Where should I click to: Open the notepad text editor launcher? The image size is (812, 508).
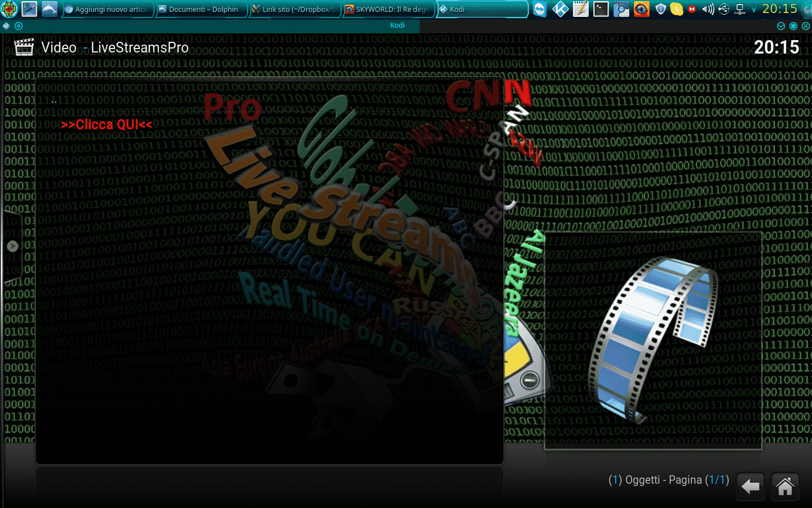pos(580,9)
